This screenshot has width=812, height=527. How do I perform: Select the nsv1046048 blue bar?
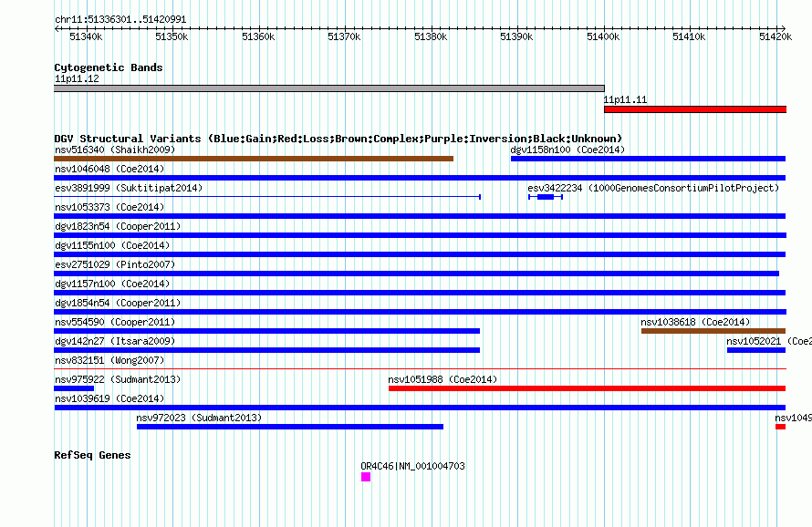420,178
